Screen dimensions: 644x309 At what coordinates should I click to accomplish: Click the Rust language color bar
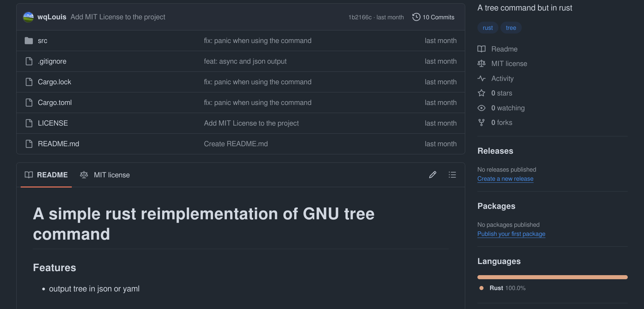tap(552, 277)
